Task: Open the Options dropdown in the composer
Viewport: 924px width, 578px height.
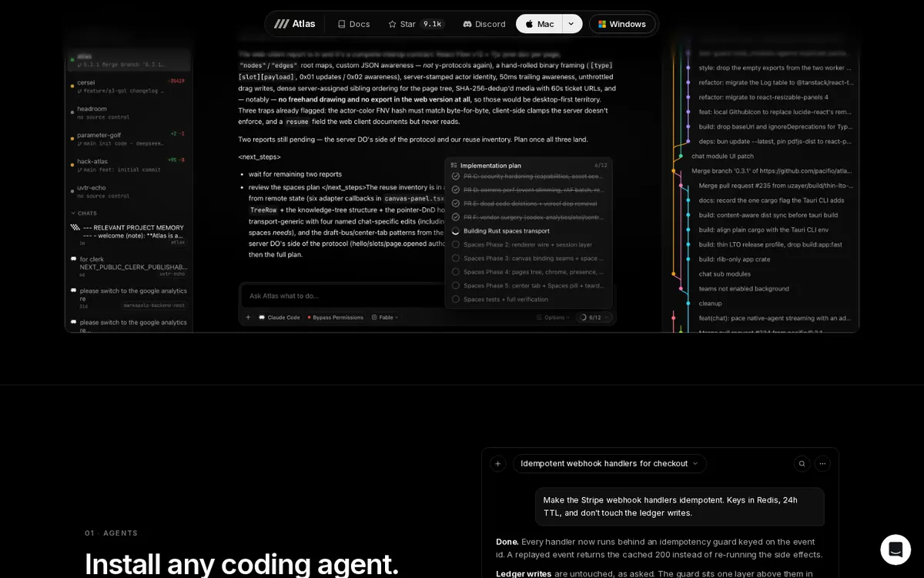Action: 554,317
